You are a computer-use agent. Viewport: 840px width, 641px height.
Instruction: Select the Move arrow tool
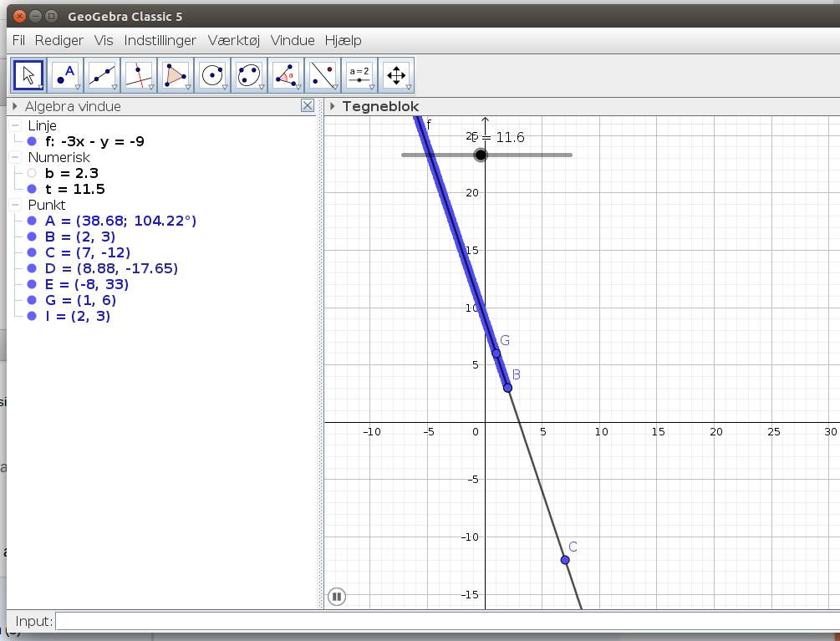28,75
